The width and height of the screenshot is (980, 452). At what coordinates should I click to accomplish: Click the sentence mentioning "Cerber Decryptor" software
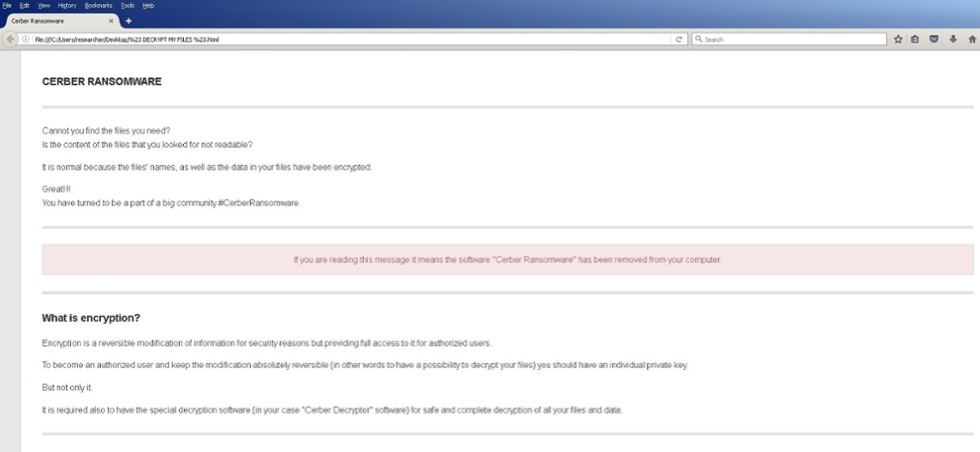(333, 410)
